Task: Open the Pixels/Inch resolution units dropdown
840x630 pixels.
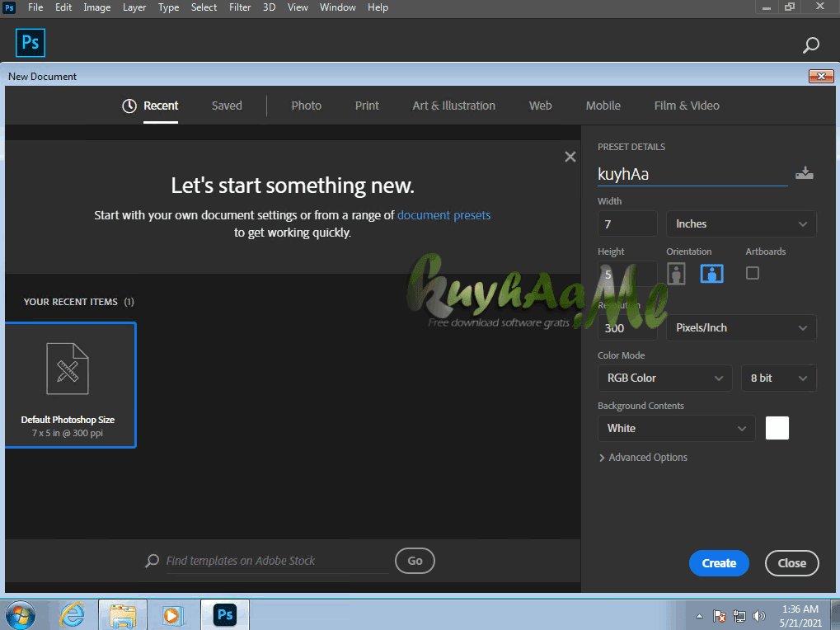Action: (x=741, y=328)
